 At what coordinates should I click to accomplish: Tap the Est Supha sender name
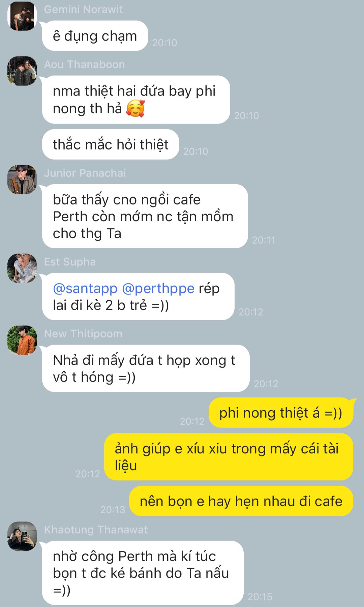(70, 262)
